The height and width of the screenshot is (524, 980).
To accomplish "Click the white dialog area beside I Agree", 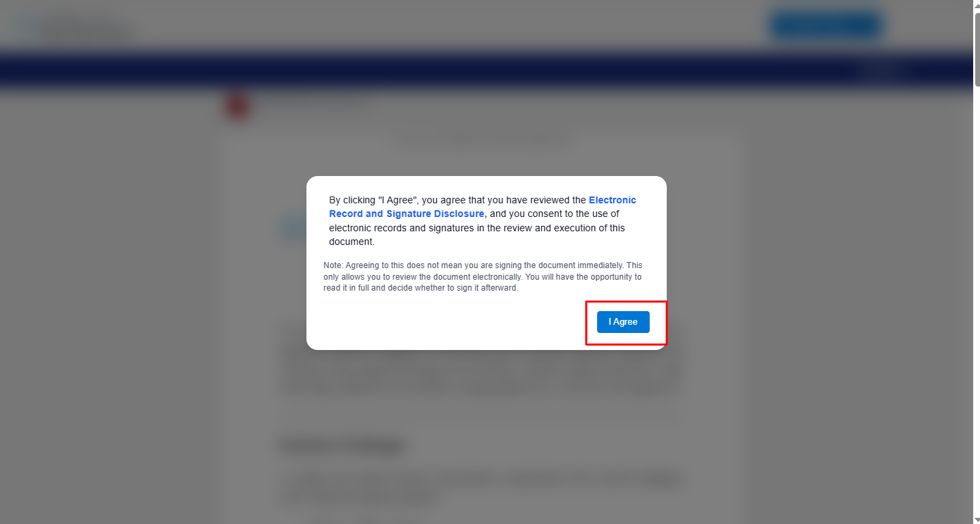I will (x=450, y=322).
